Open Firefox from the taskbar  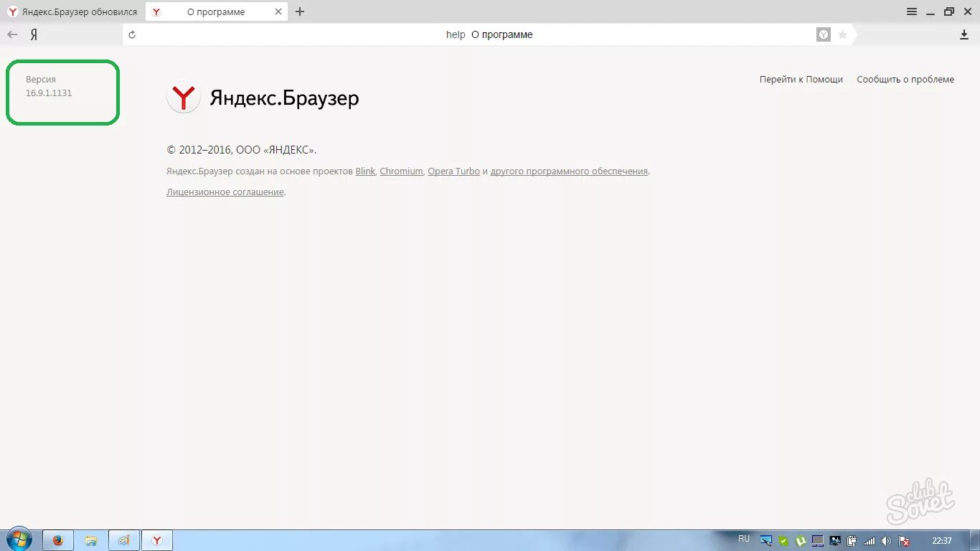click(58, 540)
